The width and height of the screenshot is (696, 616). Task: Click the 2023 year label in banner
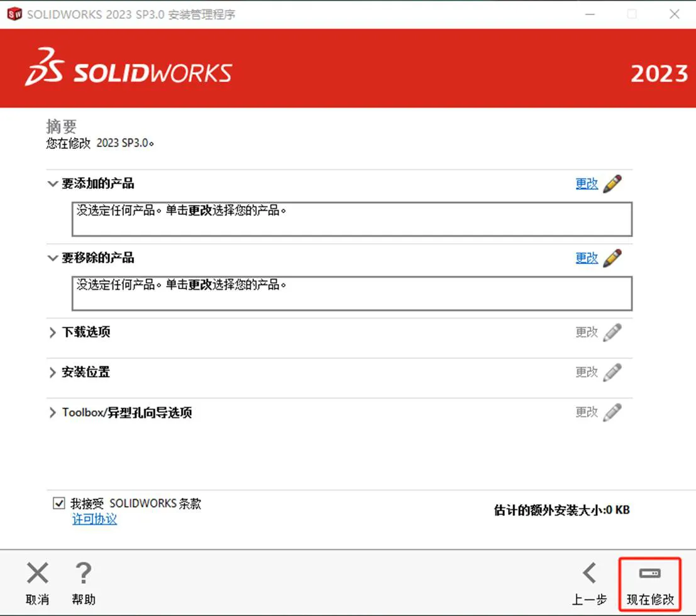pyautogui.click(x=659, y=74)
